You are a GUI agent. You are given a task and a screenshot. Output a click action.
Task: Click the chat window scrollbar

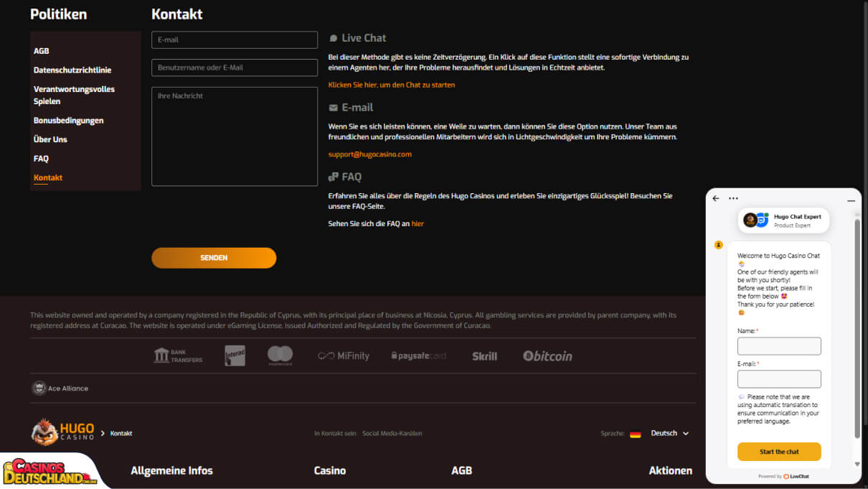pyautogui.click(x=857, y=329)
